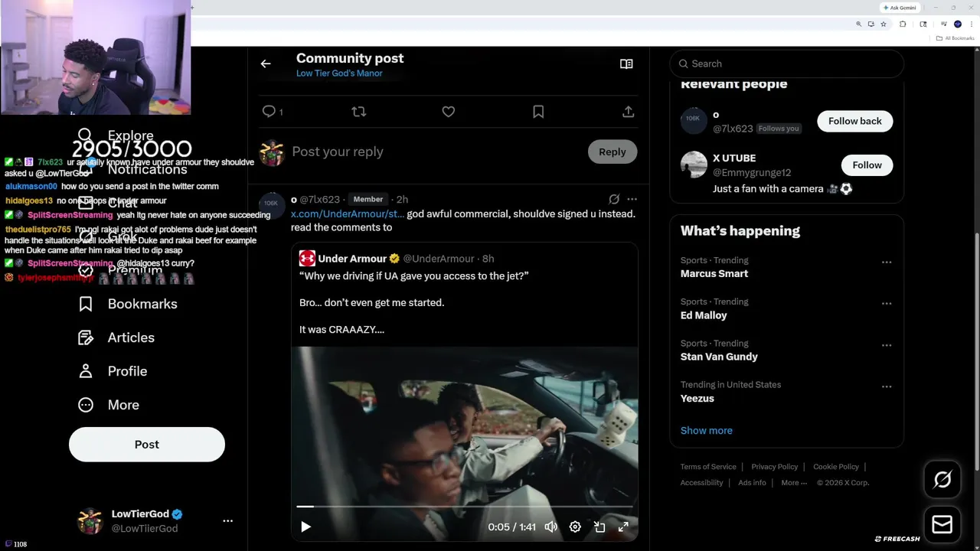Click Follow back for @7lx623
The width and height of the screenshot is (980, 551).
[854, 121]
